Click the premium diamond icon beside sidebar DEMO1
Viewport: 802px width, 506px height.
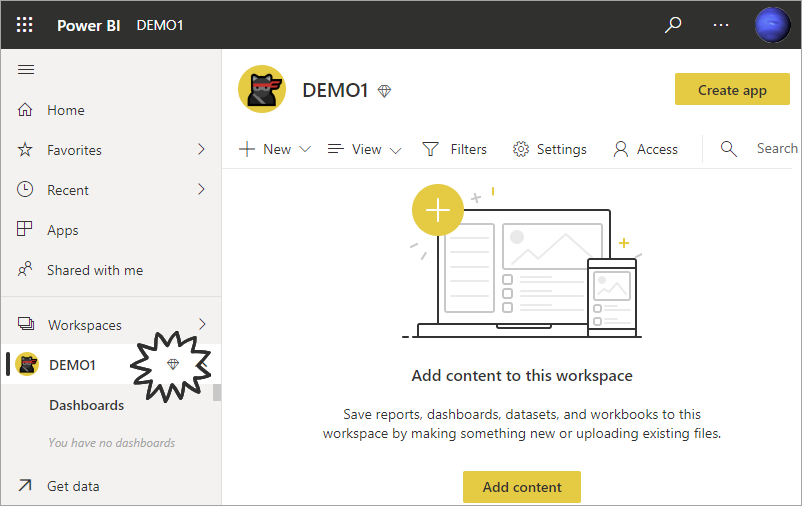(173, 364)
